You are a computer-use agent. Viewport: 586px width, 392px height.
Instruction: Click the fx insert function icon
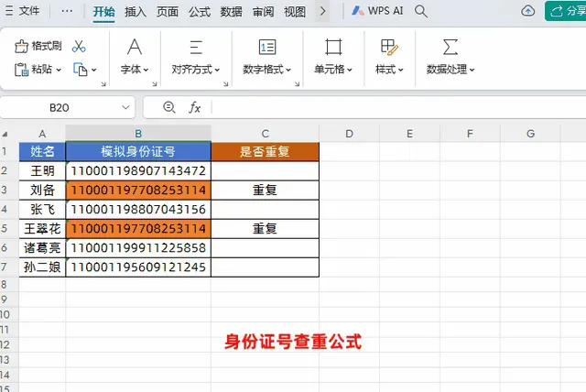pos(194,108)
